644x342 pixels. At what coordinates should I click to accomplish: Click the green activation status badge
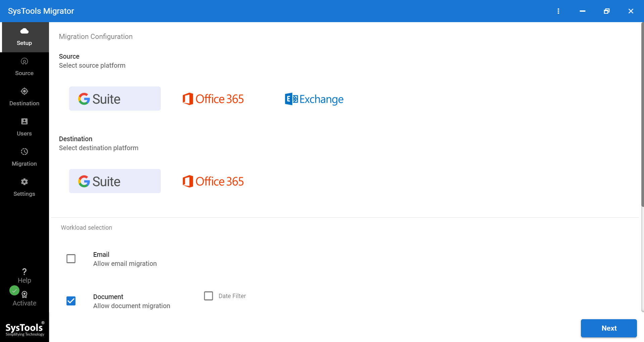14,290
